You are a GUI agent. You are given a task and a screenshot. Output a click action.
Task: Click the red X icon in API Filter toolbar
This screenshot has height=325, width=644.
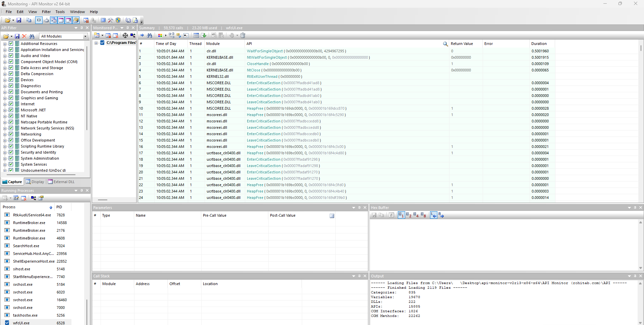(24, 36)
